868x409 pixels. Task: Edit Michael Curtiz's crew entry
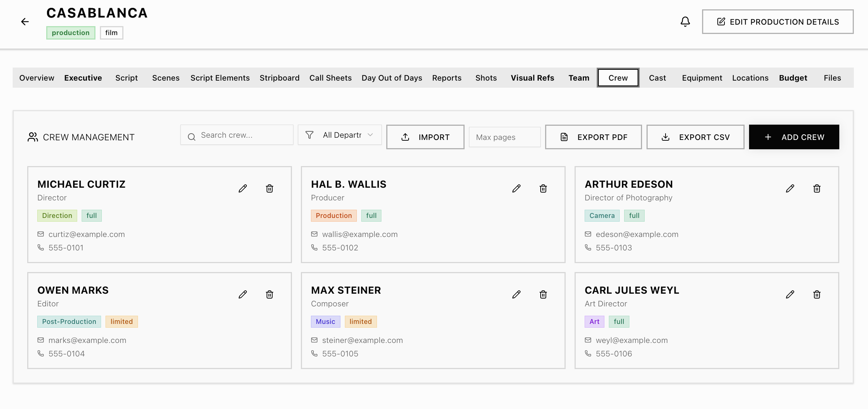243,188
